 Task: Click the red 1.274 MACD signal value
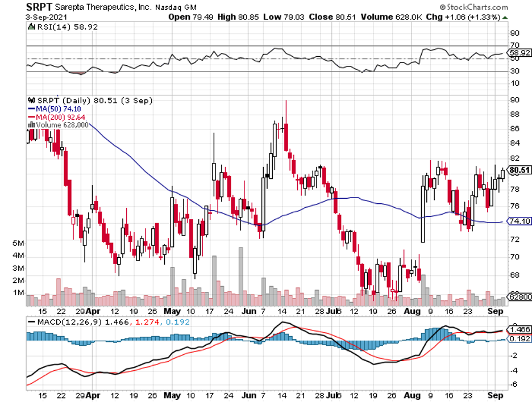(x=147, y=322)
